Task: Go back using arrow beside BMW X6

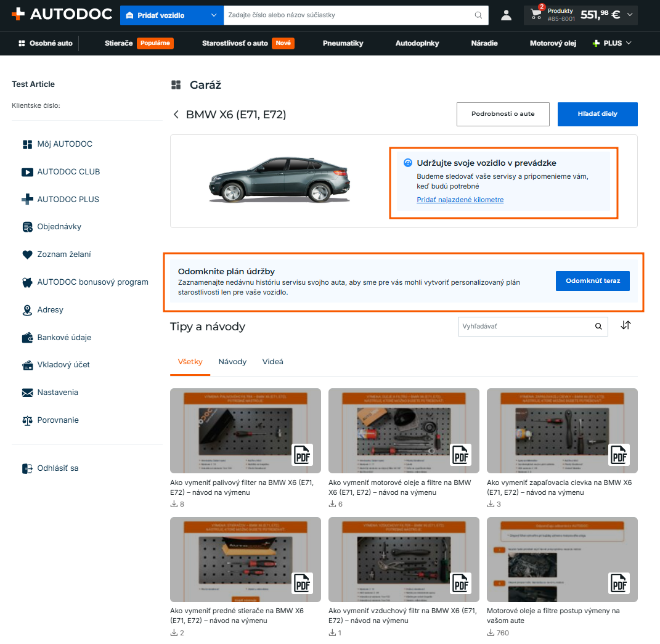Action: [176, 115]
